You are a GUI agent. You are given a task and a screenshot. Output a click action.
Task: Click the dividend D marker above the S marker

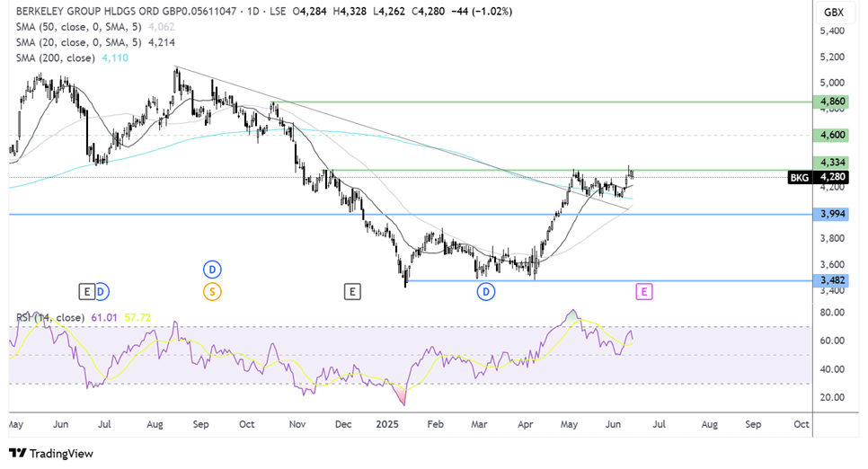point(212,270)
